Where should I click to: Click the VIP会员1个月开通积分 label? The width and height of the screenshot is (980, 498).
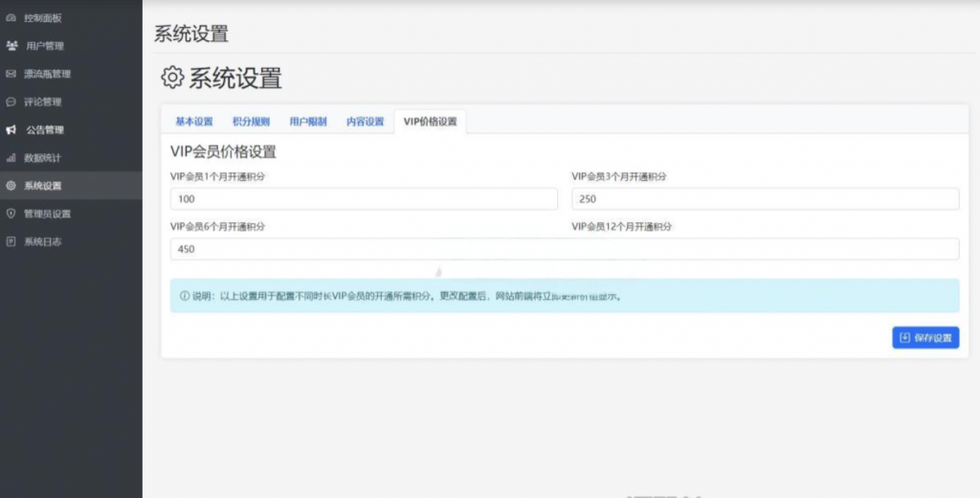click(217, 177)
